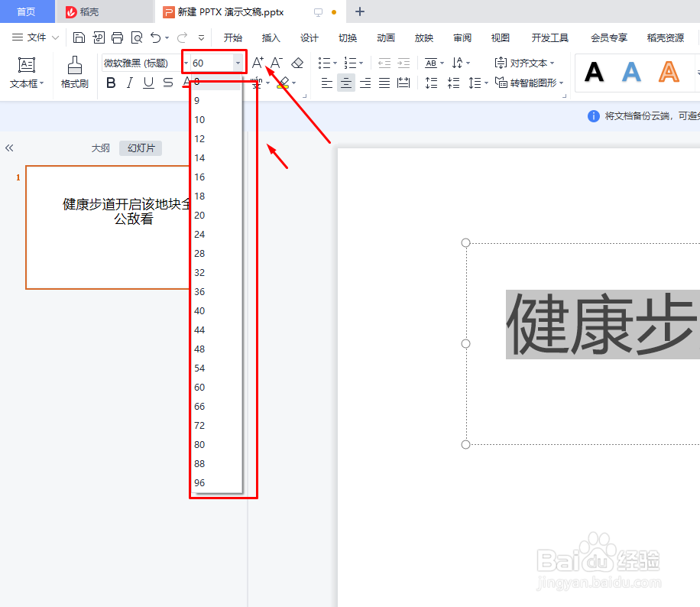Open a new tab with plus icon

360,11
